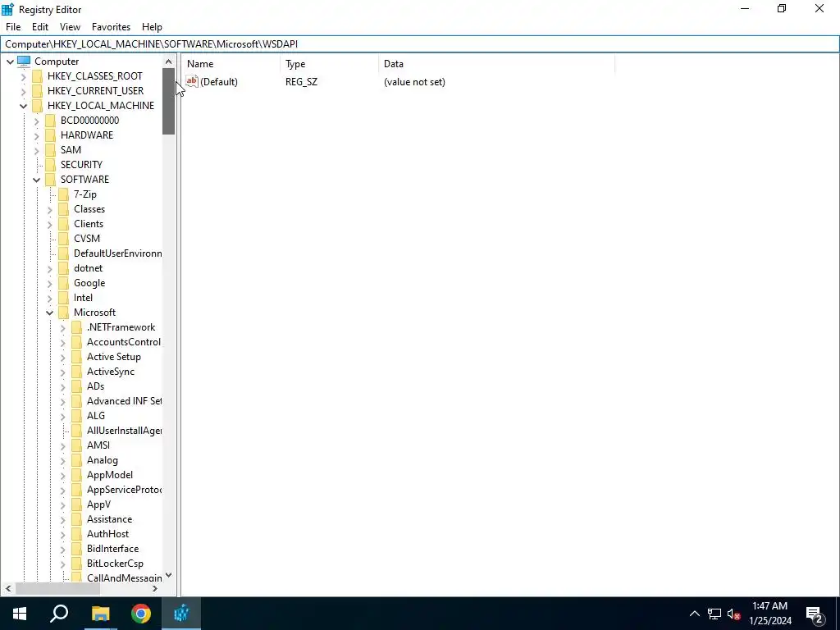Screen dimensions: 840x630
Task: Select the AccountsControl key
Action: coord(124,342)
